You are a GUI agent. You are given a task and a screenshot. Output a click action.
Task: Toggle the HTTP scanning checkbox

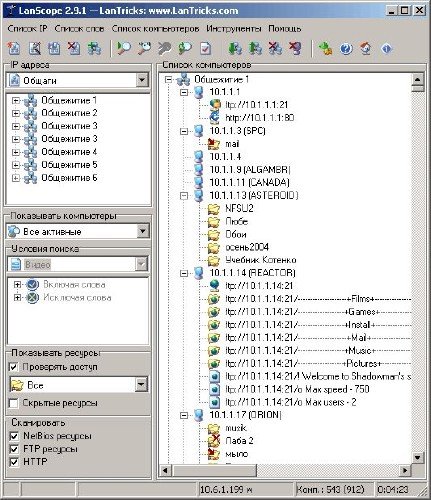tap(14, 462)
